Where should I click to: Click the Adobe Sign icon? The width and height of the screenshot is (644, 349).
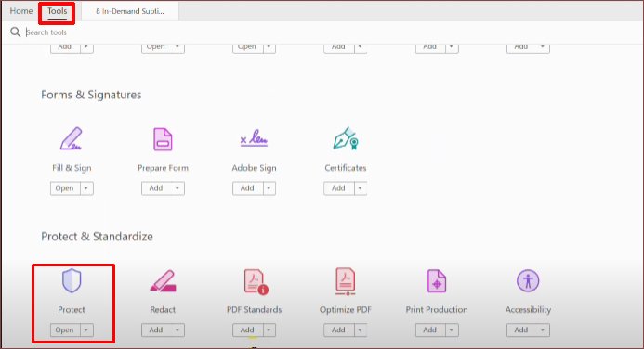coord(254,138)
